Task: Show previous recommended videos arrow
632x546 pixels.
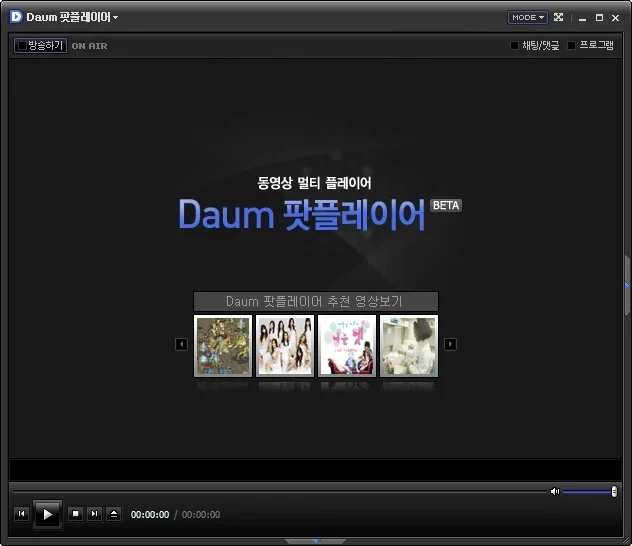Action: click(181, 345)
